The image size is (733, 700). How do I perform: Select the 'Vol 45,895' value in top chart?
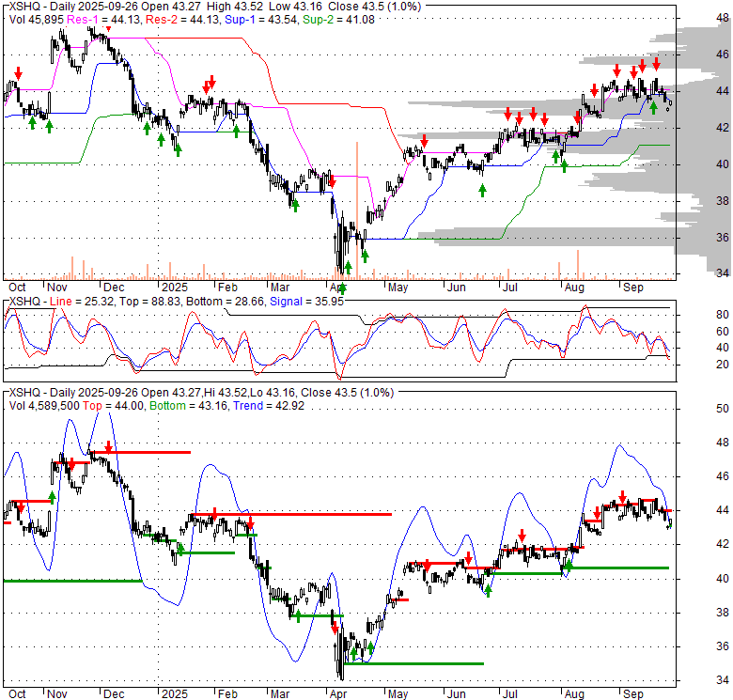(x=37, y=20)
